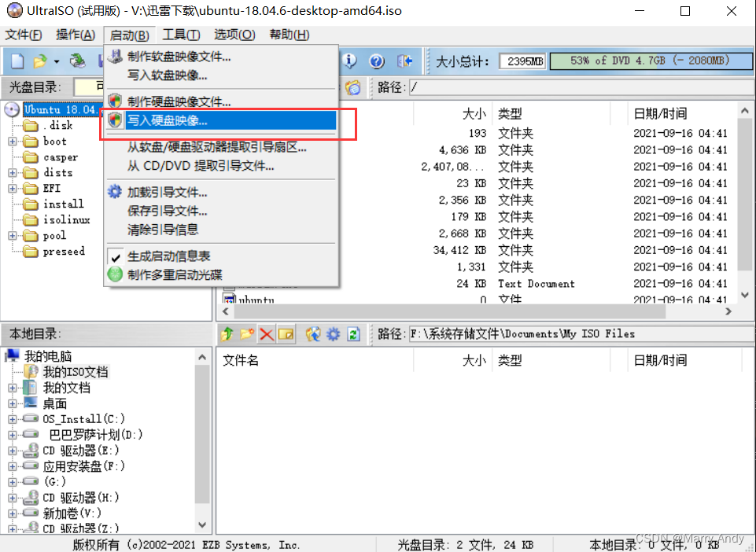Choose 清除引导信息 menu entry
Screen dimensions: 756x552
[221, 230]
